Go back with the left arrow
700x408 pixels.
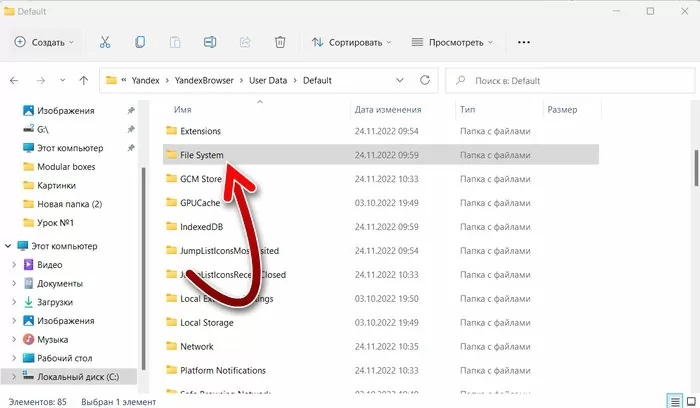tap(14, 80)
